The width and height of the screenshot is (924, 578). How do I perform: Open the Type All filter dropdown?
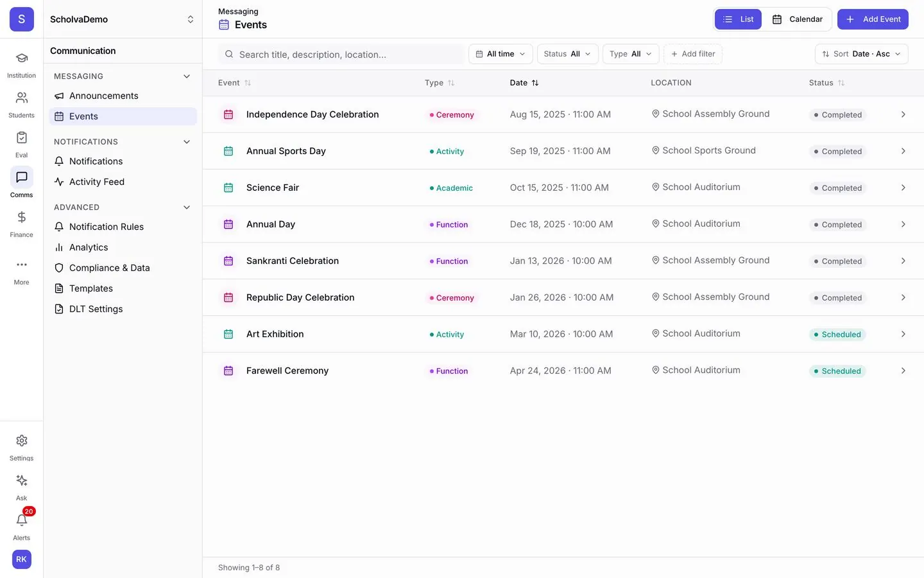tap(631, 54)
